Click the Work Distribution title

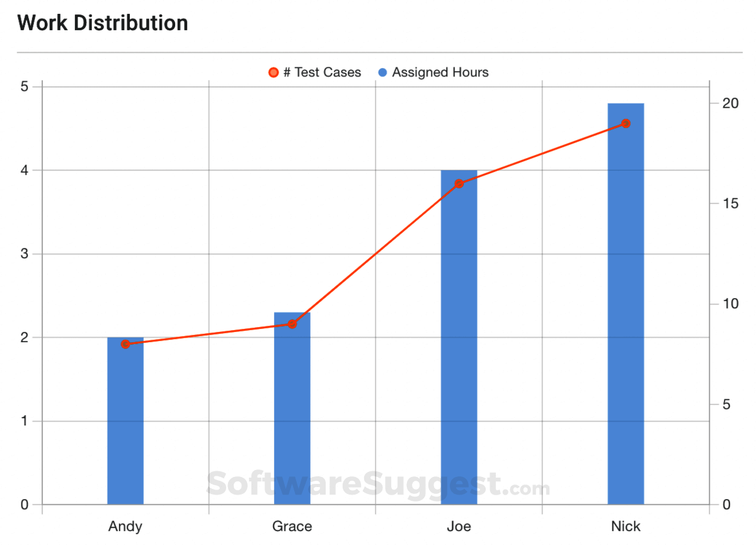coord(103,23)
